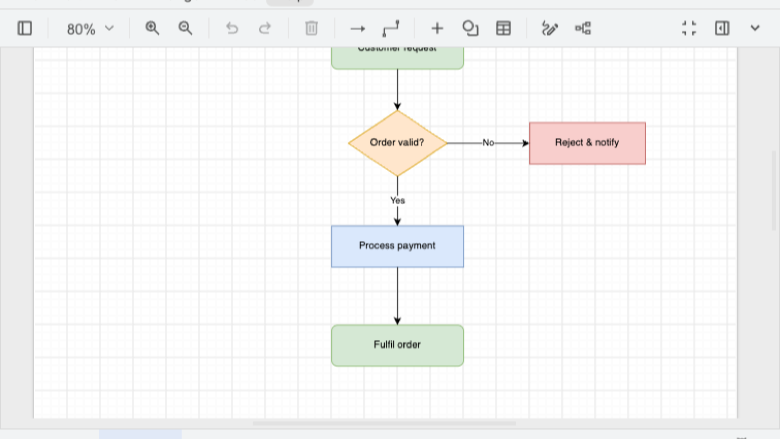Click the horizontal scrollbar below canvas
The width and height of the screenshot is (780, 439).
(384, 424)
